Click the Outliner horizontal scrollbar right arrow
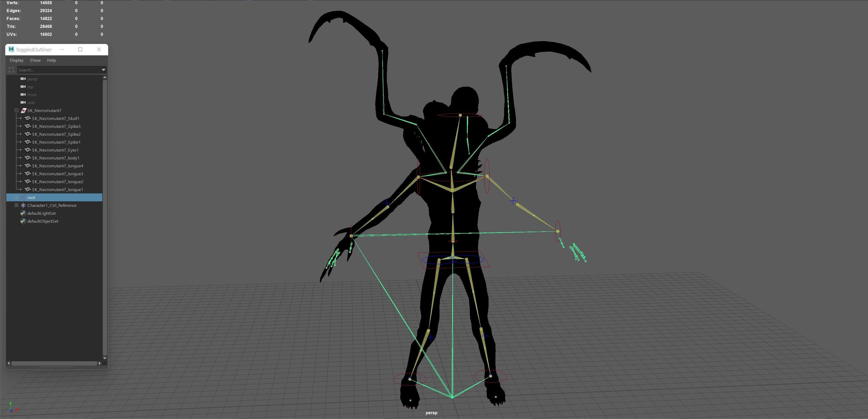Image resolution: width=868 pixels, height=419 pixels. tap(100, 363)
